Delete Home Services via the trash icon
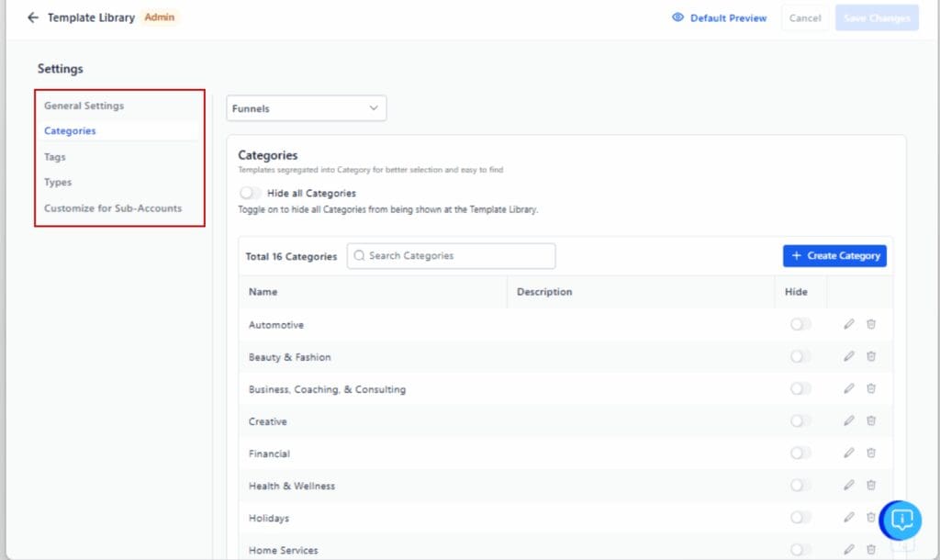940x560 pixels. (x=871, y=549)
